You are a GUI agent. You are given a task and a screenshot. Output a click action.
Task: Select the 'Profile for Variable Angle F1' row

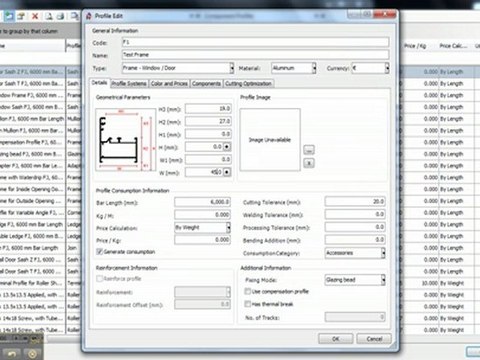40,213
